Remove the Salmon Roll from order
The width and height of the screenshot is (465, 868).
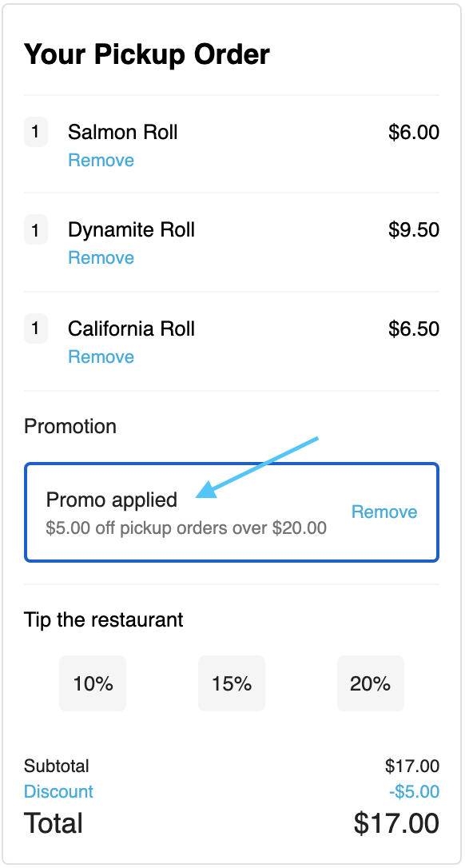(101, 160)
